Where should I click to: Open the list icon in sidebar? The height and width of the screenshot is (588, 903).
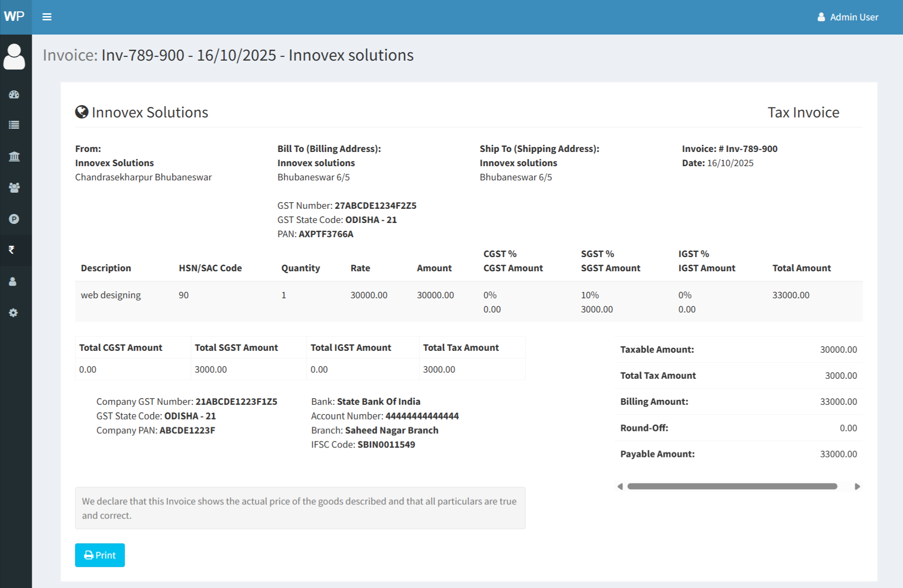tap(14, 125)
